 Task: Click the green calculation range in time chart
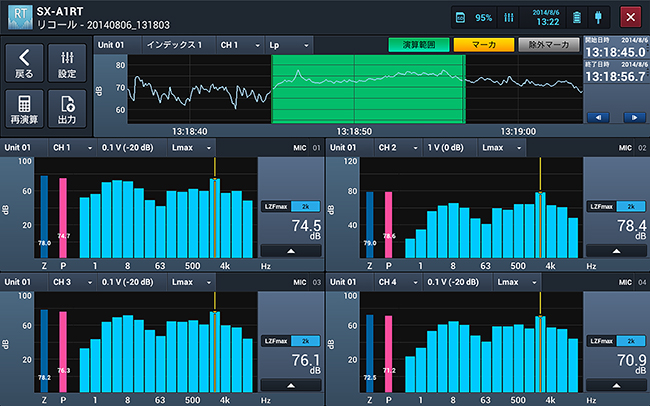click(368, 89)
